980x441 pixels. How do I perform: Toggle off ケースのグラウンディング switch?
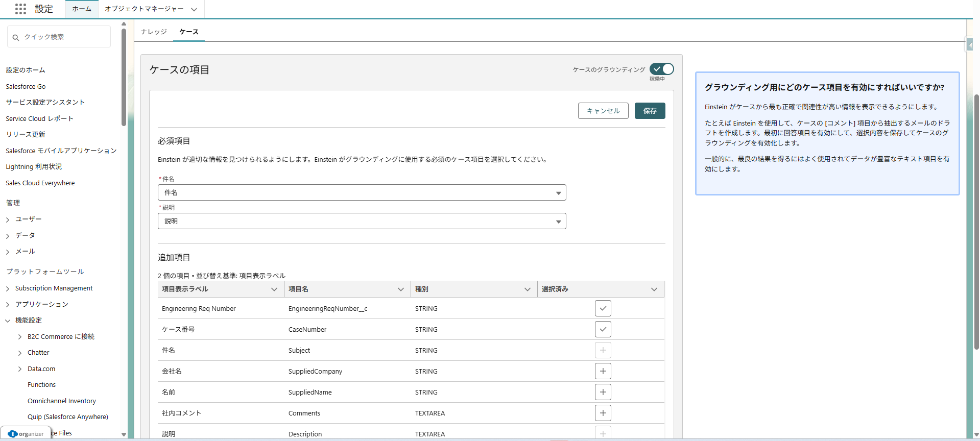point(662,69)
